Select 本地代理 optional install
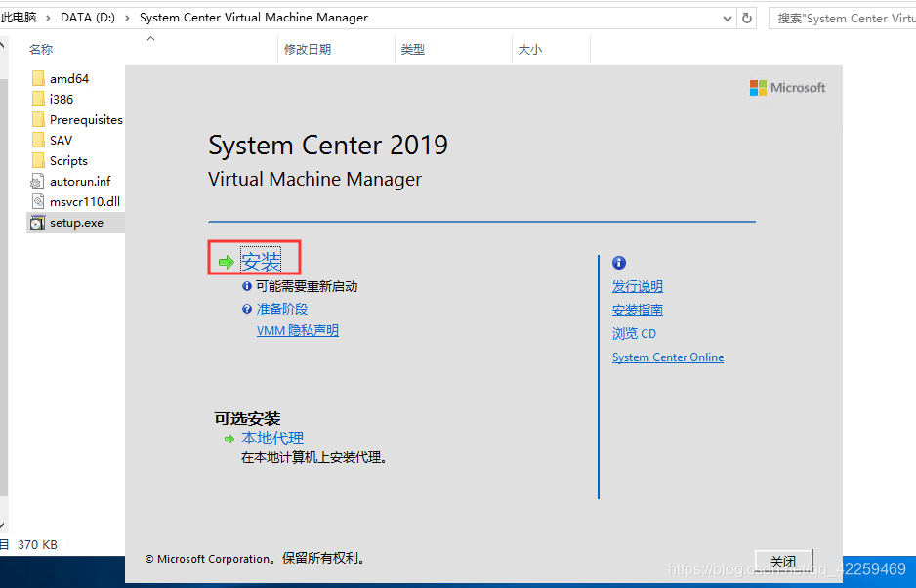The width and height of the screenshot is (916, 588). pos(272,438)
